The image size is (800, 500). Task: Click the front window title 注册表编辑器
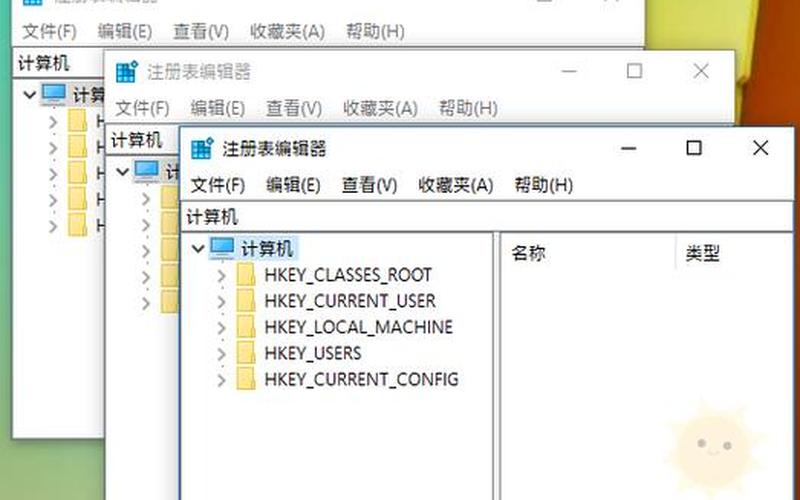coord(274,149)
